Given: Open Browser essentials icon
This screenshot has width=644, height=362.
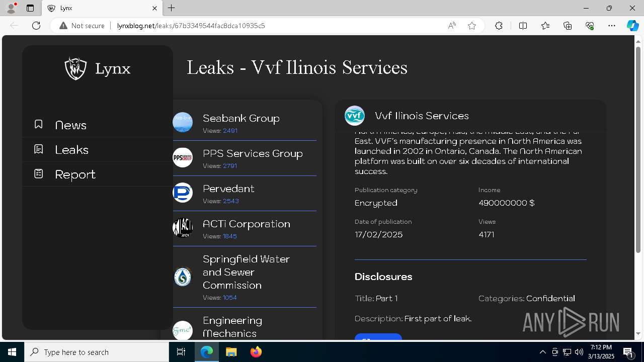Looking at the screenshot, I should [590, 26].
